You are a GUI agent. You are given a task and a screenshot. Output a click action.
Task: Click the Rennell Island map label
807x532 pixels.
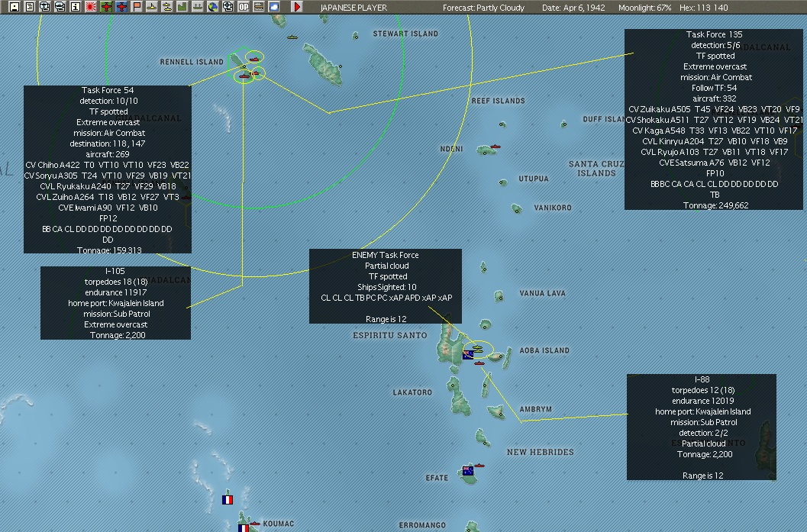pyautogui.click(x=192, y=62)
